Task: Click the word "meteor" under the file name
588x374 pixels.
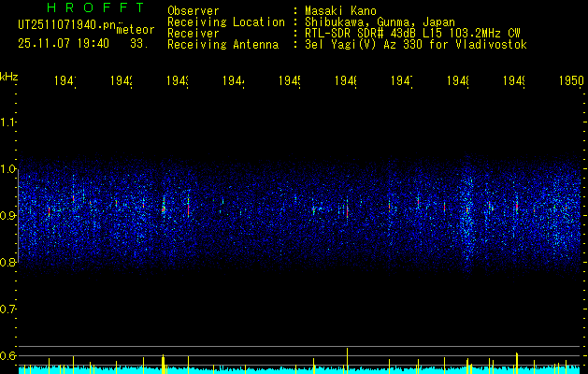Action: pos(136,30)
